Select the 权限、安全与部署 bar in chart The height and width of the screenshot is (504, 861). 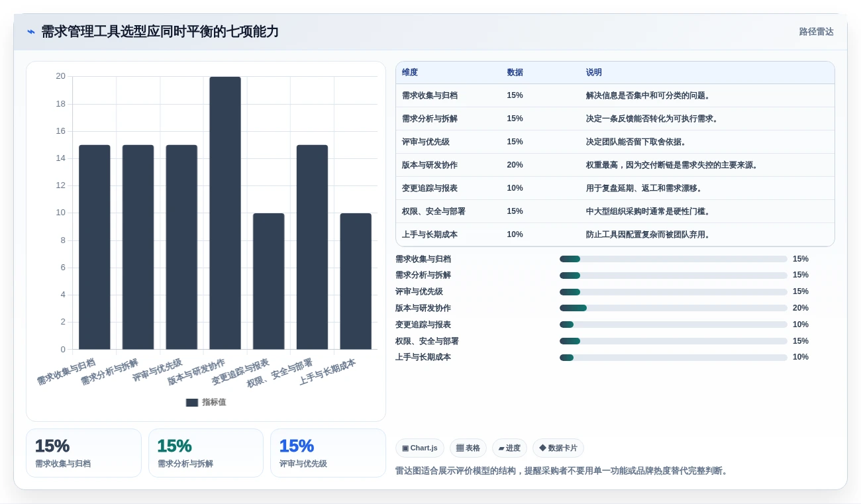pyautogui.click(x=312, y=247)
